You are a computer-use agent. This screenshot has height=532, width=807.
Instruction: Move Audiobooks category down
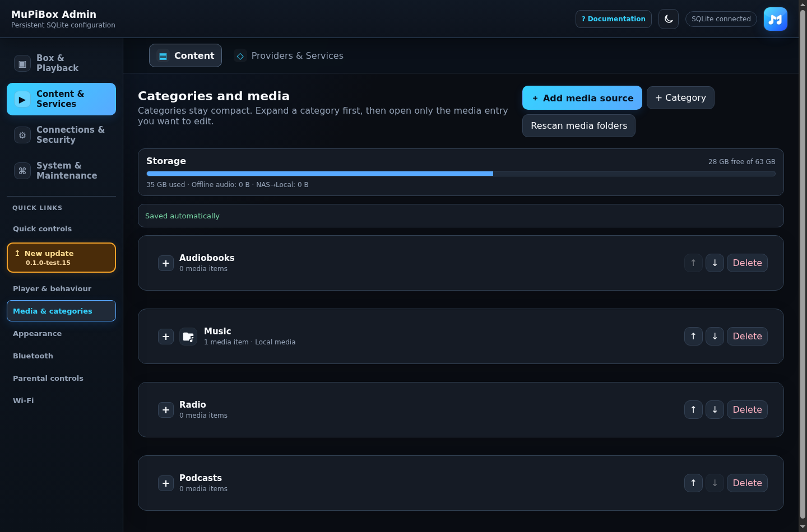pyautogui.click(x=715, y=263)
